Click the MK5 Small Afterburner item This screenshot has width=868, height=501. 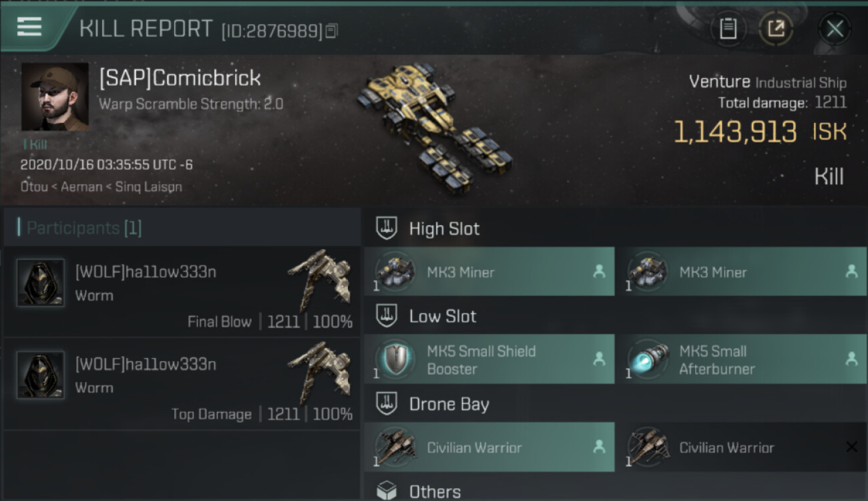coord(742,359)
